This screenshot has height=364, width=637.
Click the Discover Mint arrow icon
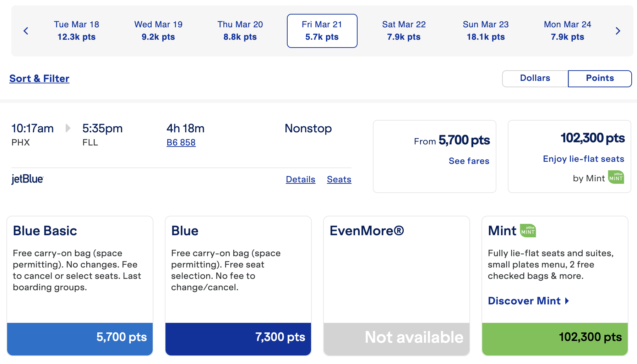pyautogui.click(x=567, y=301)
